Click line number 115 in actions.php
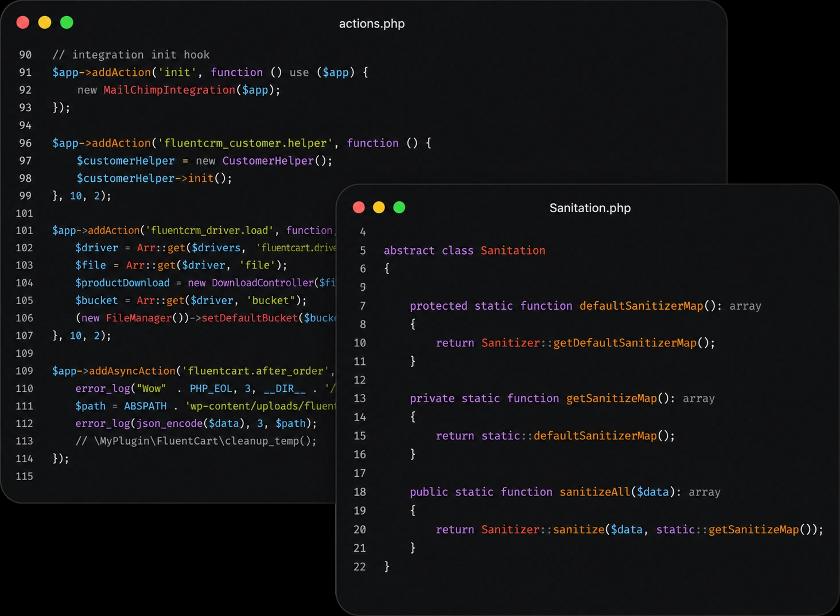The height and width of the screenshot is (616, 840). 24,476
